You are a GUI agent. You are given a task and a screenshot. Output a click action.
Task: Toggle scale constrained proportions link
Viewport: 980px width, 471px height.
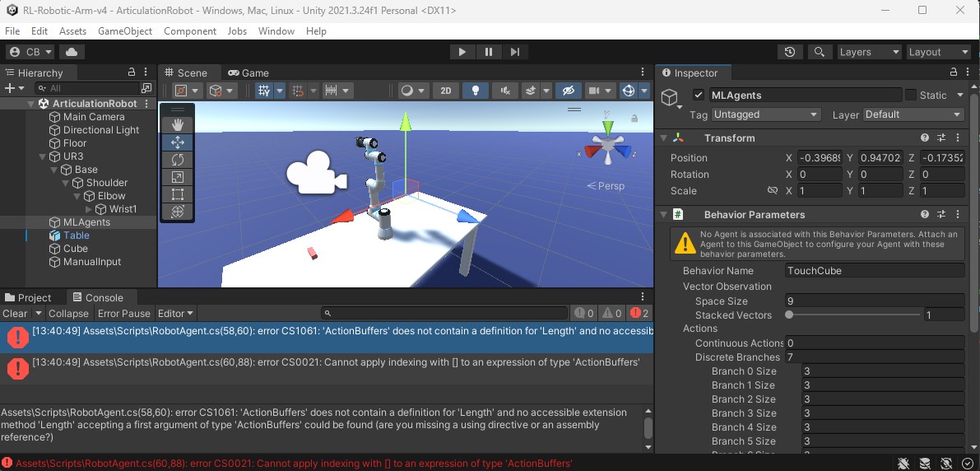[x=773, y=190]
